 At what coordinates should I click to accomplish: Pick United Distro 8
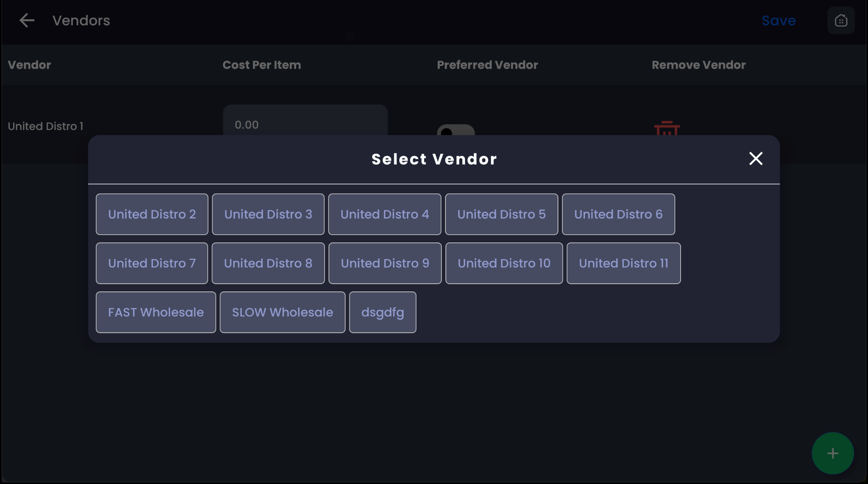click(268, 263)
